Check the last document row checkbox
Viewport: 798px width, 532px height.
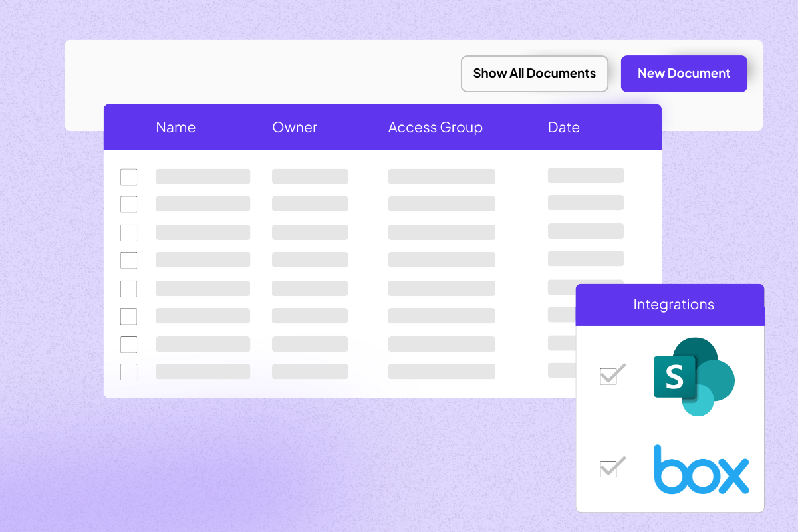(x=128, y=372)
